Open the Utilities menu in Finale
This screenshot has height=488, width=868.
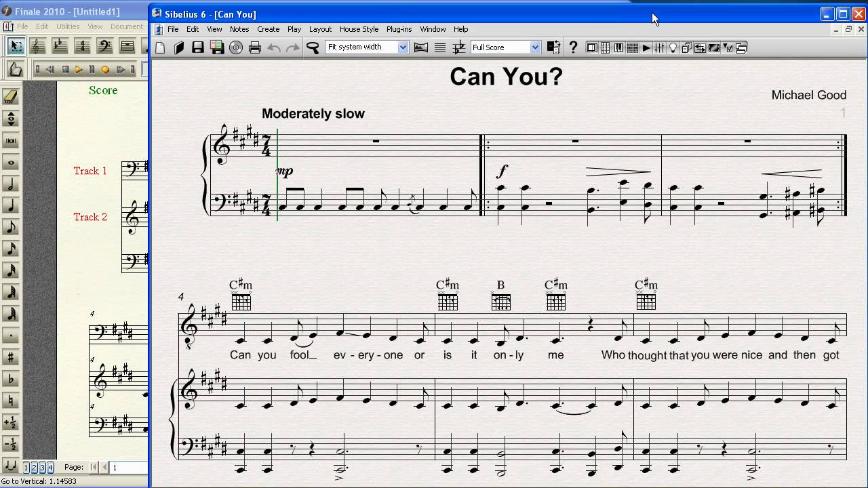point(68,26)
